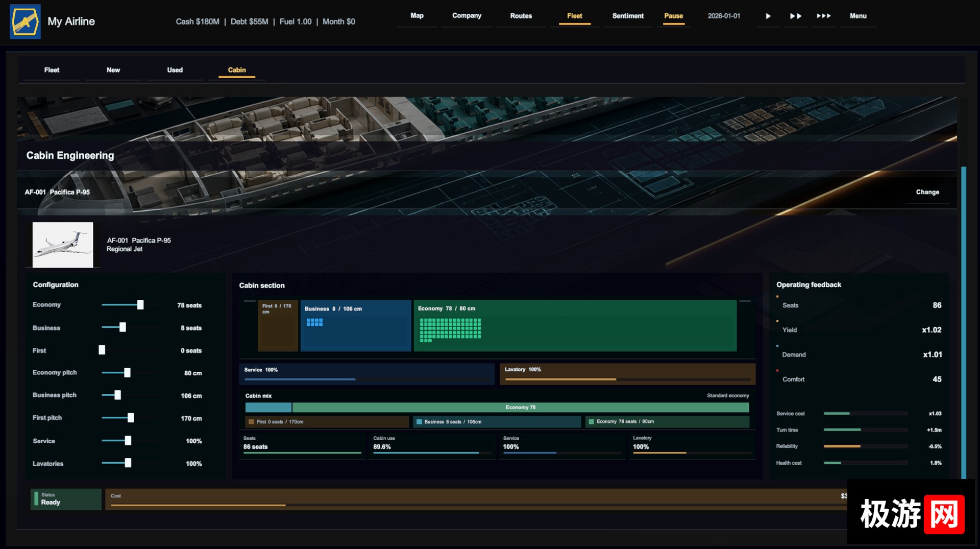This screenshot has height=549, width=980.
Task: Switch to the Used aircraft tab
Action: 175,70
